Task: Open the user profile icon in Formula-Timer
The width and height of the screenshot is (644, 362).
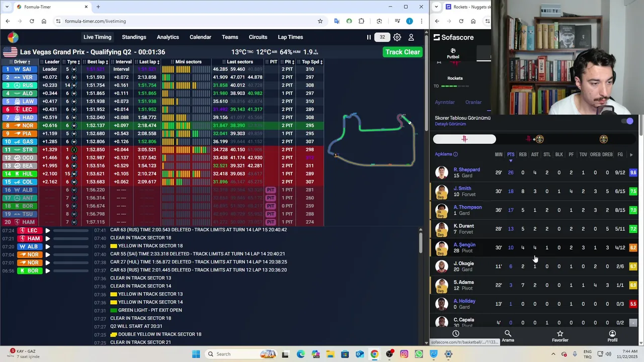Action: pos(411,37)
